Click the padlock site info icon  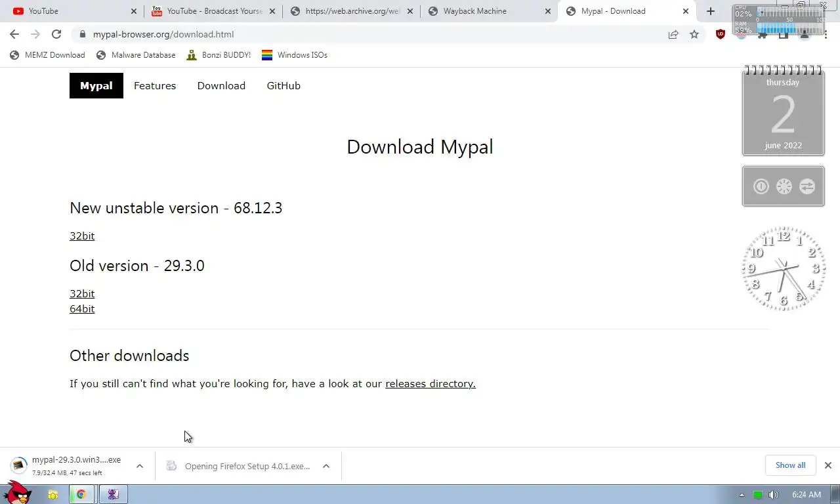tap(82, 34)
